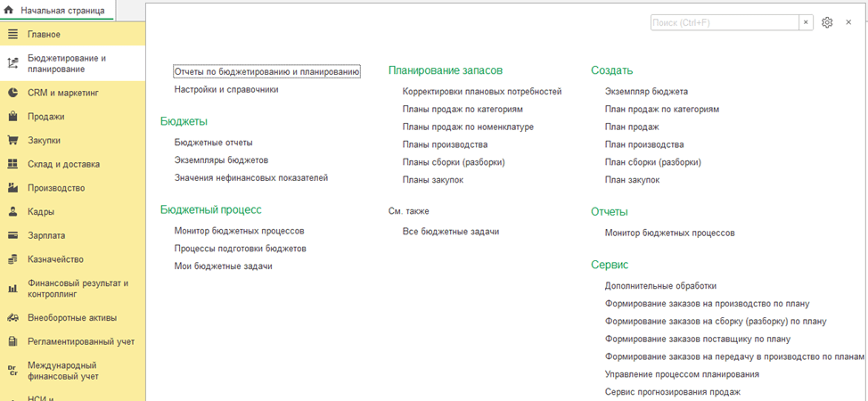Image resolution: width=868 pixels, height=401 pixels.
Task: Click the Поиск search input field
Action: coord(723,22)
